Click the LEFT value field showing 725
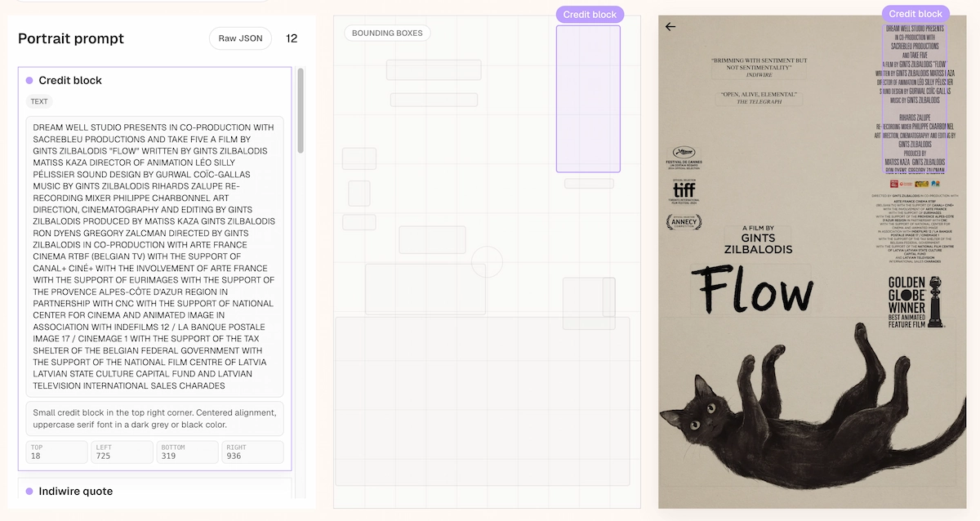 click(122, 452)
